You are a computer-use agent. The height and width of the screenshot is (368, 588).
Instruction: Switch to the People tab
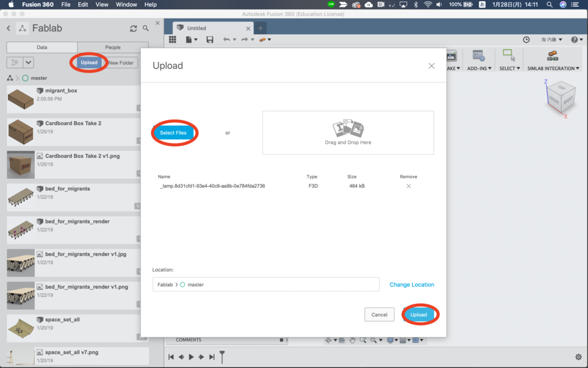point(113,47)
